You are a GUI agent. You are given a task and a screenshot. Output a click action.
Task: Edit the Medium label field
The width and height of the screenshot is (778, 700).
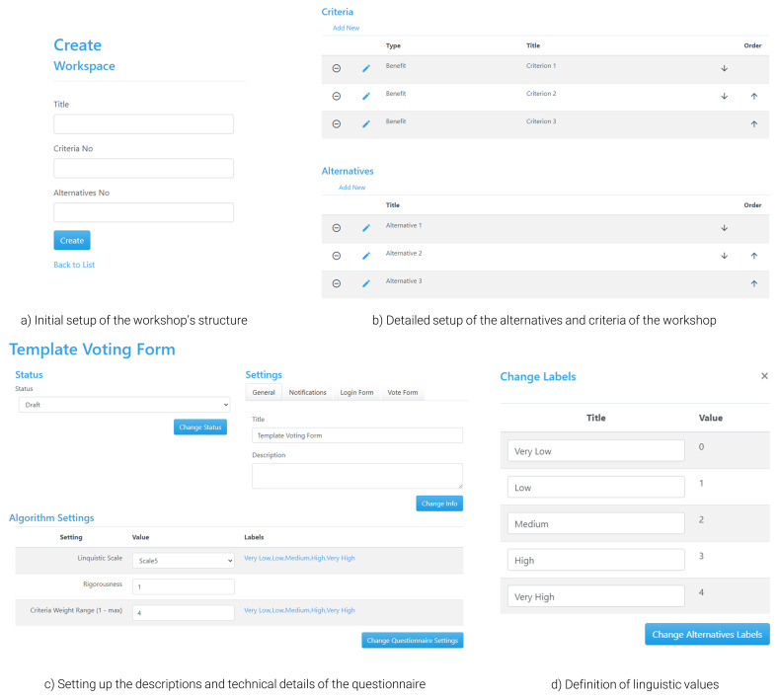pos(596,524)
